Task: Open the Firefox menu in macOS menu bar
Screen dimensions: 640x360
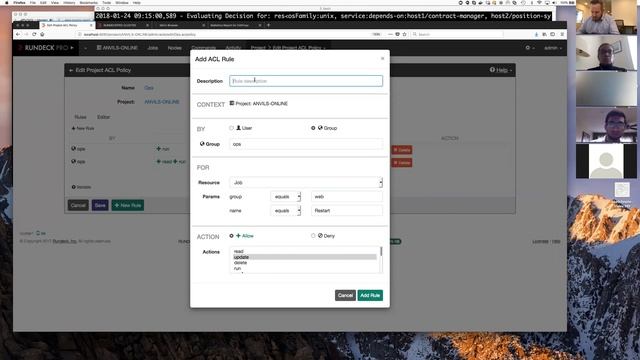Action: pyautogui.click(x=19, y=2)
